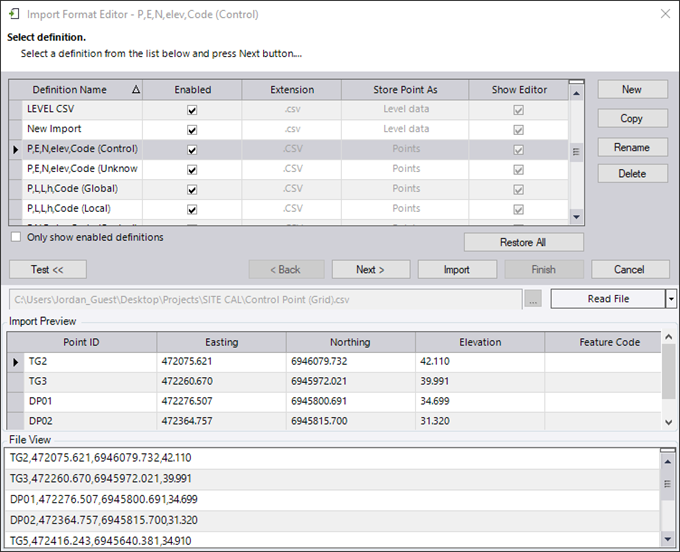The image size is (680, 552).
Task: Click the New definition button
Action: 632,89
